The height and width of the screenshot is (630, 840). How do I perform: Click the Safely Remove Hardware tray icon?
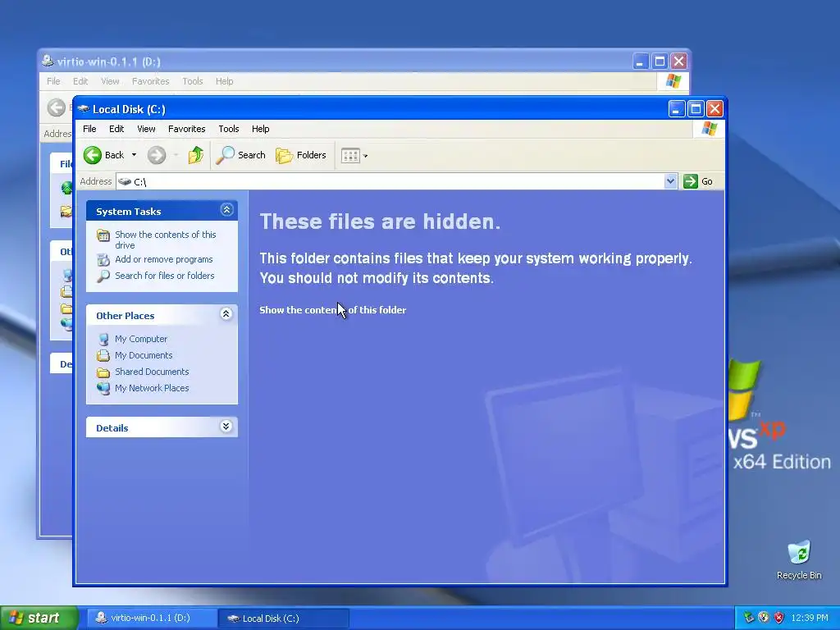[749, 619]
